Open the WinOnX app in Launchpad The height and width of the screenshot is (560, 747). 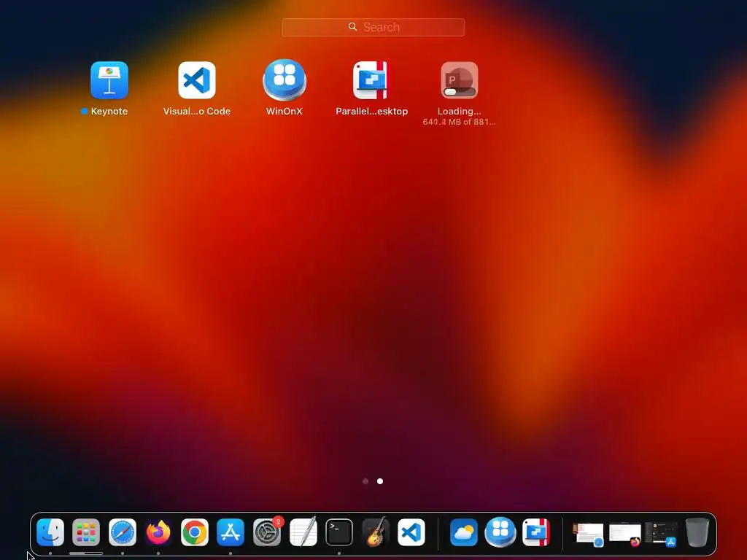coord(285,80)
